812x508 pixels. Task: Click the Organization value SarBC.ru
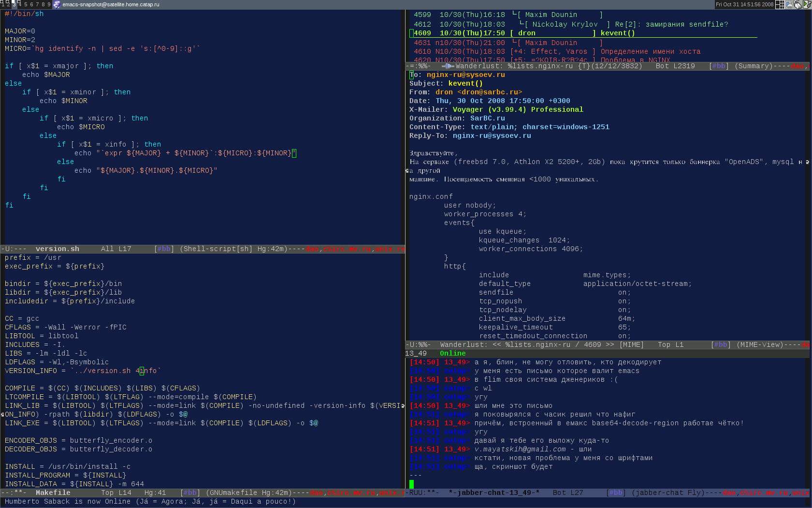point(487,118)
